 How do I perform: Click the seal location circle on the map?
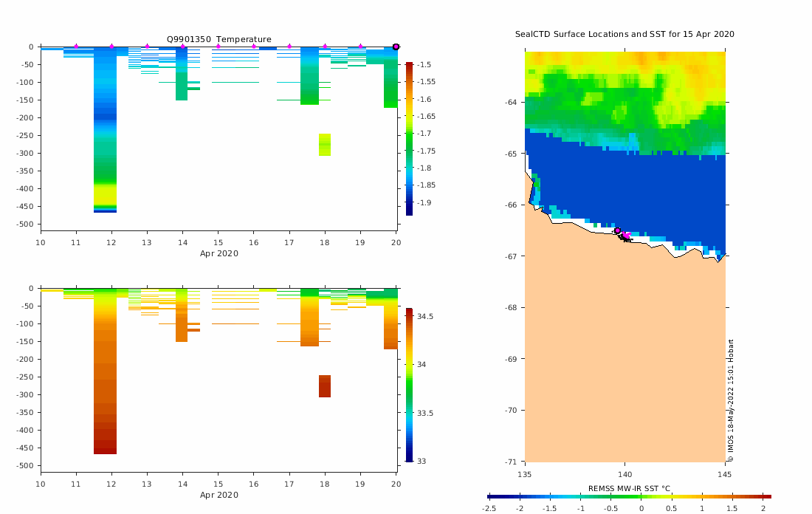coord(617,230)
